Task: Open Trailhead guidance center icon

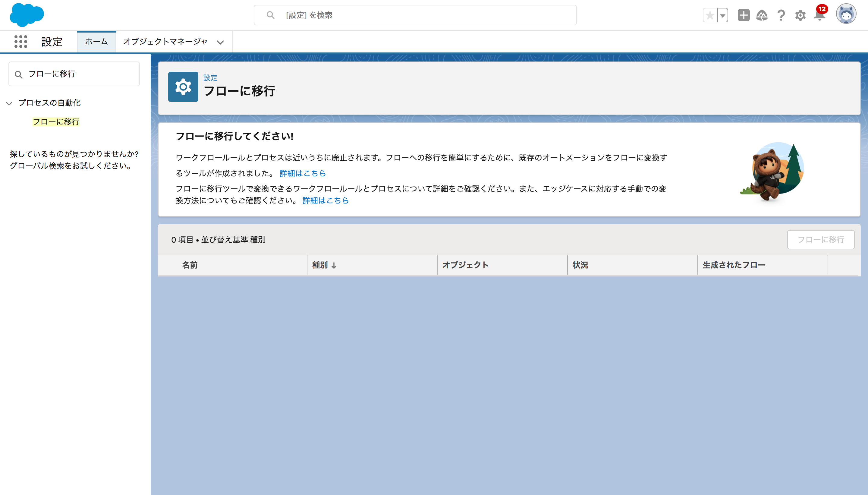Action: pyautogui.click(x=762, y=15)
